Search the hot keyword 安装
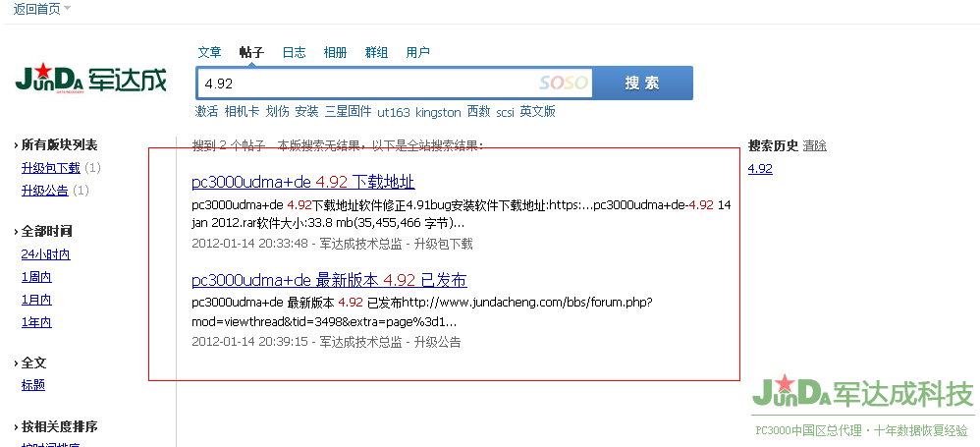 coord(307,112)
